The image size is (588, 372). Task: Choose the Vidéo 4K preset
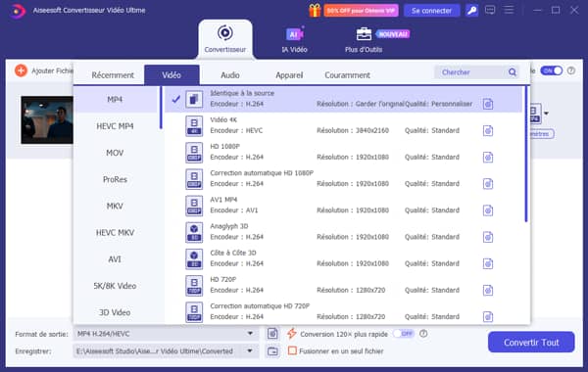point(343,125)
